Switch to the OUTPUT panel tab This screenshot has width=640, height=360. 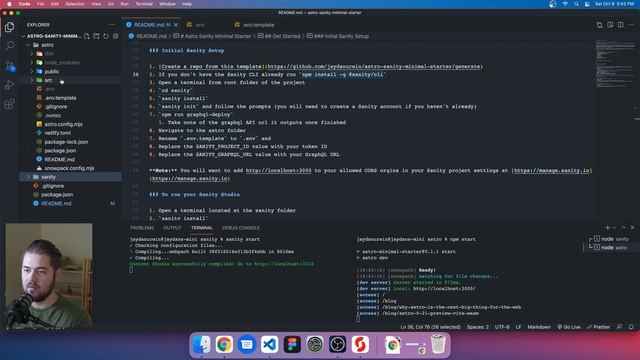coord(172,228)
